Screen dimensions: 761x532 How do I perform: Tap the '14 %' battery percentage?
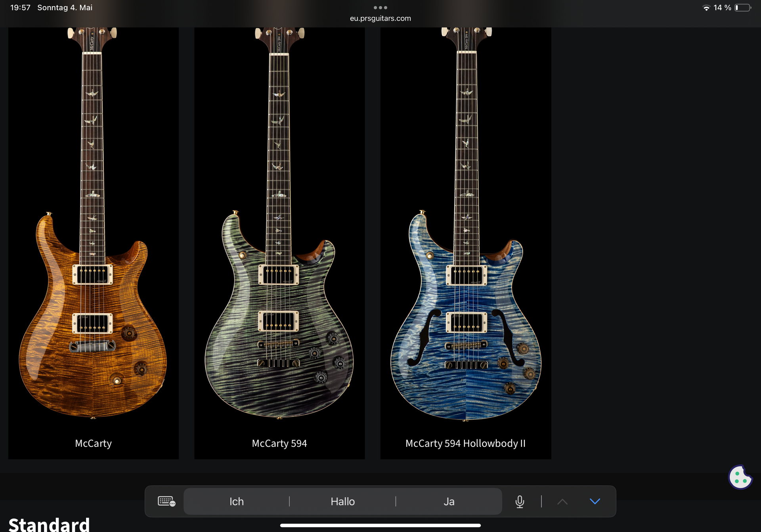point(722,8)
